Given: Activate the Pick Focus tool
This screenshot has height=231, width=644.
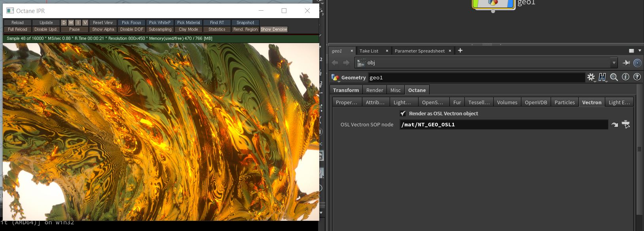Looking at the screenshot, I should tap(131, 23).
